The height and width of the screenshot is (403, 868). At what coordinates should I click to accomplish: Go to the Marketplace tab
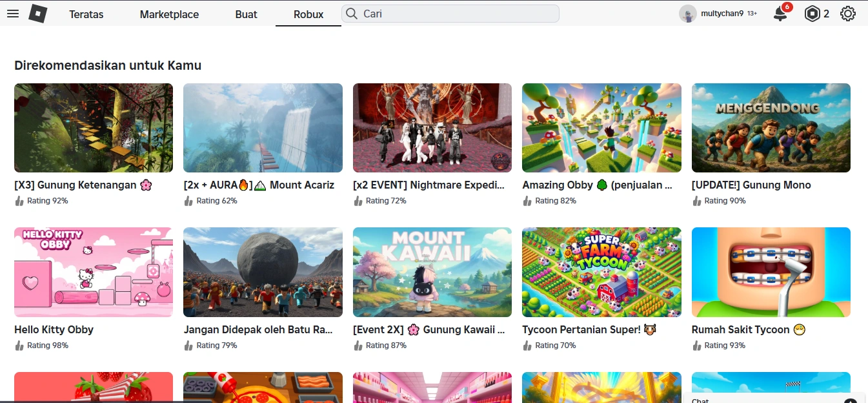pos(169,14)
